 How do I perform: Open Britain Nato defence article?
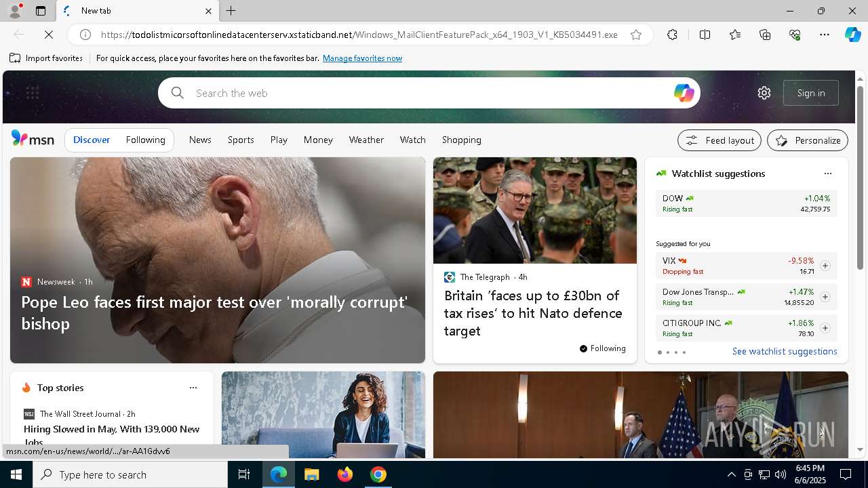[533, 313]
